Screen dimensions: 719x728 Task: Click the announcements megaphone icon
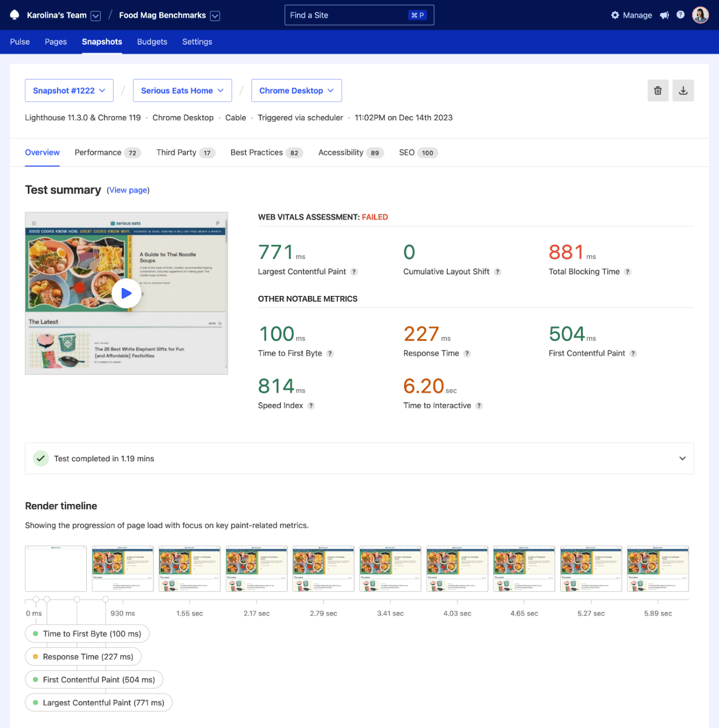[x=665, y=15]
